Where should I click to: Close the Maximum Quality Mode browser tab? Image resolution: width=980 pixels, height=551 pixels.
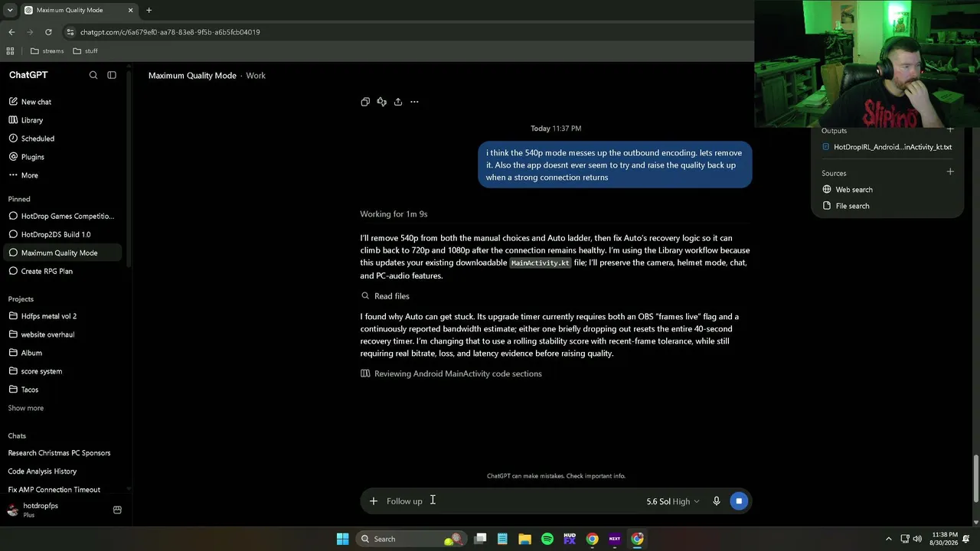(x=130, y=11)
